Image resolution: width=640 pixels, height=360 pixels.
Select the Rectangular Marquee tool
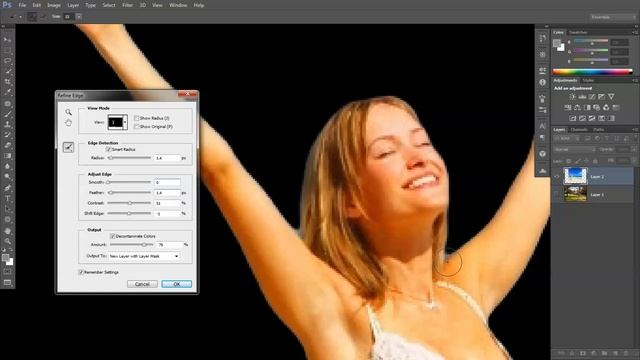pos(7,50)
